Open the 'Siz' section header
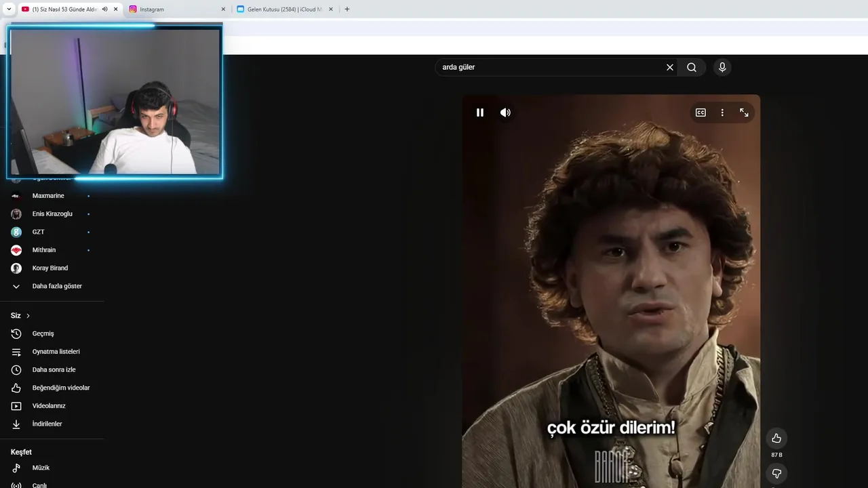The height and width of the screenshot is (488, 868). click(20, 316)
